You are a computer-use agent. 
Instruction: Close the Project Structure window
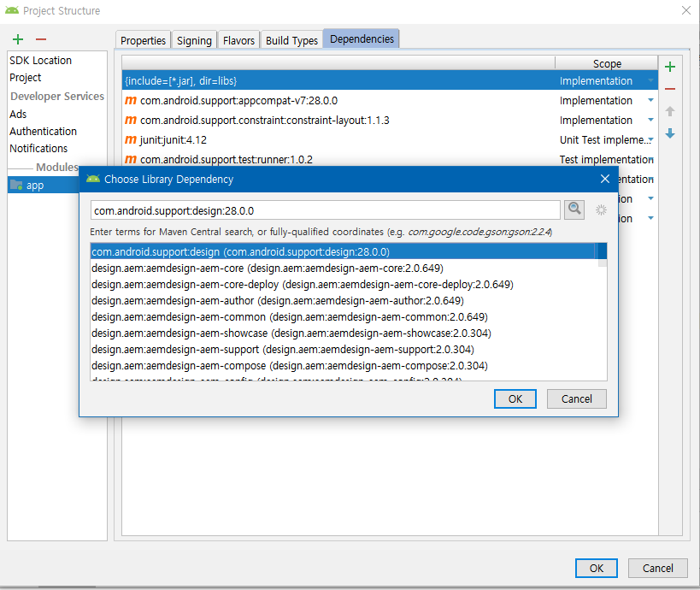686,10
